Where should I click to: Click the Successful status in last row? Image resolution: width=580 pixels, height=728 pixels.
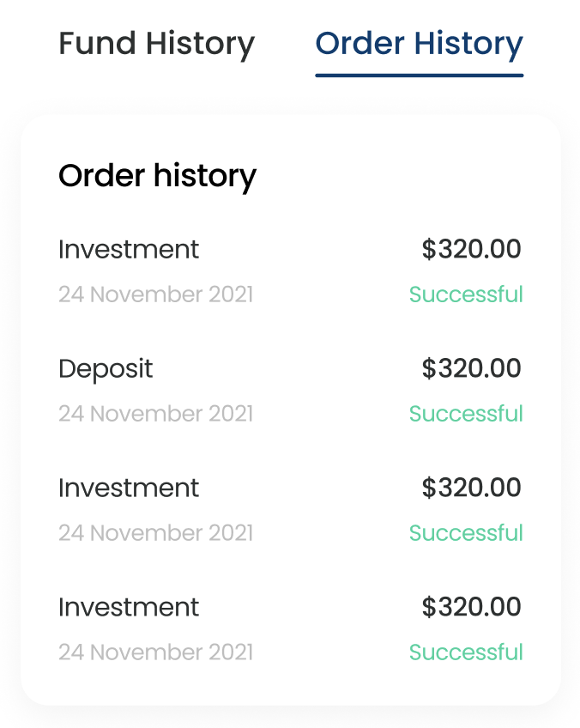point(466,652)
